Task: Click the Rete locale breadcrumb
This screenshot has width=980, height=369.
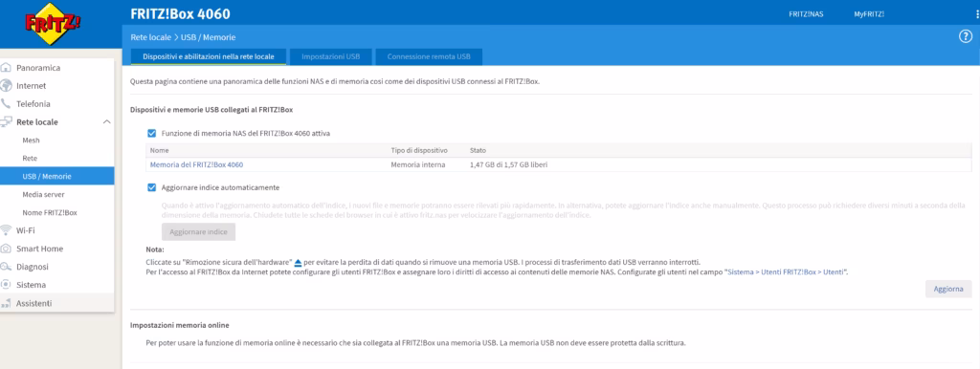Action: (x=150, y=37)
